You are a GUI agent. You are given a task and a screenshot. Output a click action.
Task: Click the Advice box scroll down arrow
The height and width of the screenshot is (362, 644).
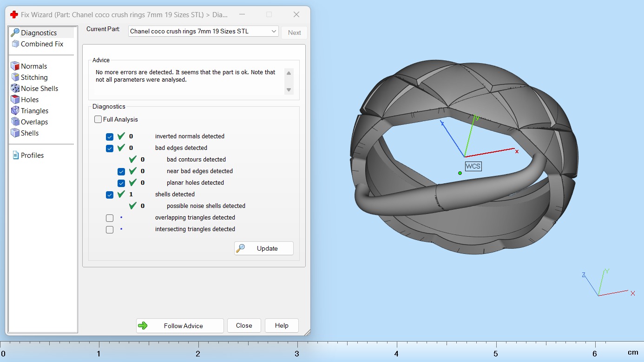click(289, 90)
